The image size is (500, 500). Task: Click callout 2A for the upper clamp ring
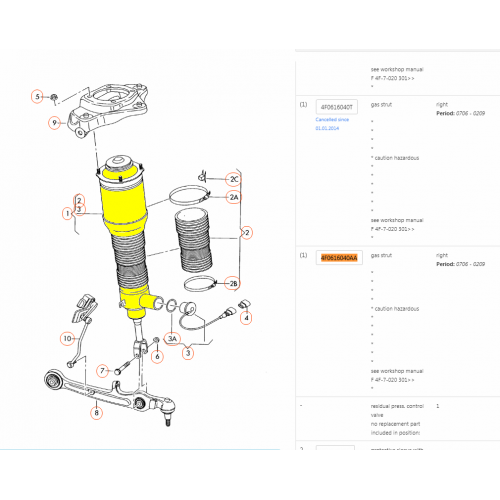pyautogui.click(x=234, y=197)
